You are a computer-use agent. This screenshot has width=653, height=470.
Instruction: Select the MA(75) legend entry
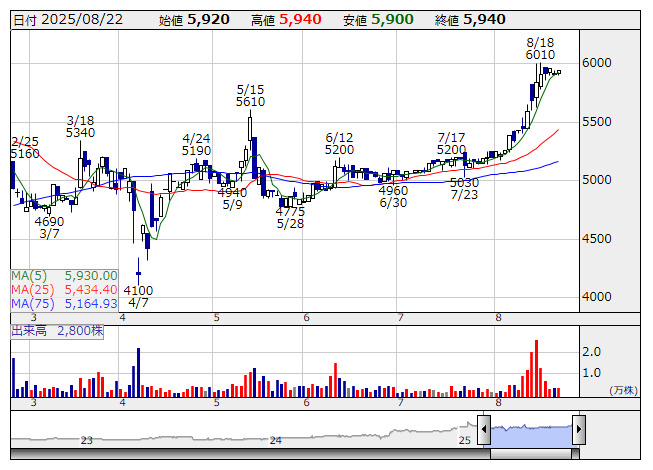(x=64, y=303)
